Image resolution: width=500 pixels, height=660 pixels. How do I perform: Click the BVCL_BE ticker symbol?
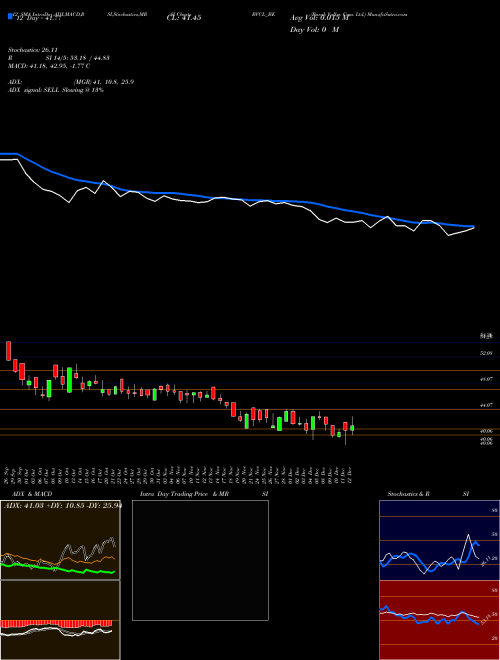263,14
